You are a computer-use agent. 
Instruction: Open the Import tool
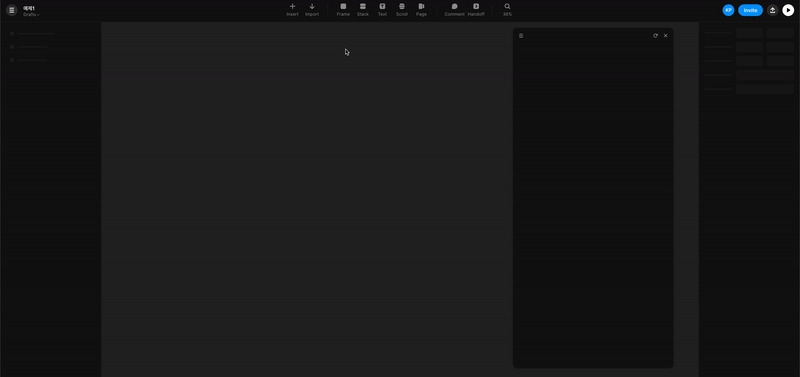(x=312, y=10)
